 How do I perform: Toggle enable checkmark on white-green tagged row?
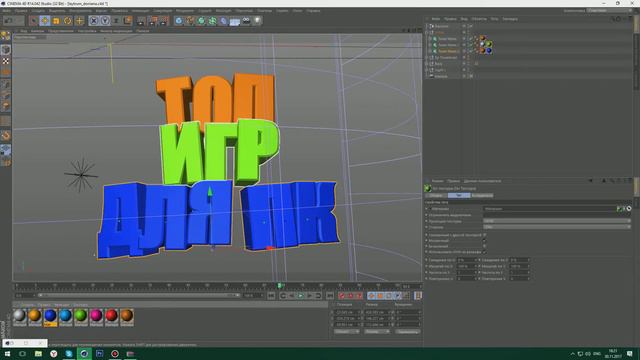[x=471, y=45]
